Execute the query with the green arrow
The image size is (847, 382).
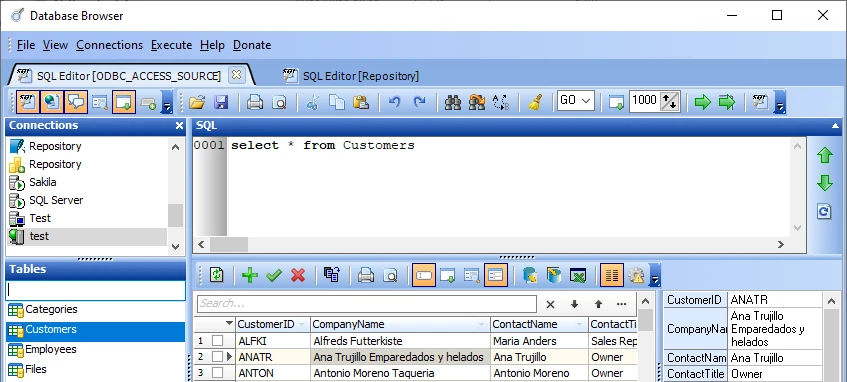tap(702, 102)
